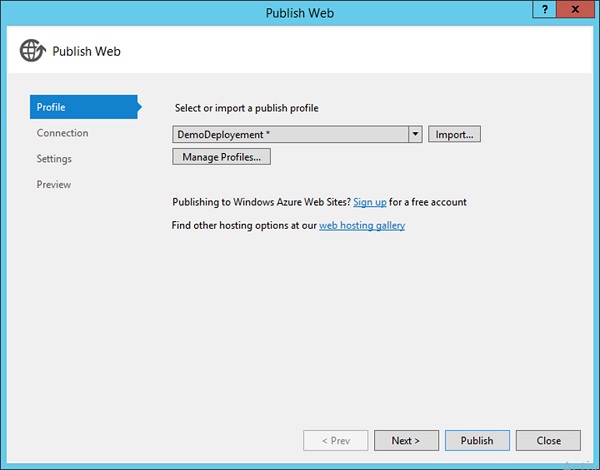The image size is (600, 470).
Task: Click the "Select or import a publish profile" label
Action: [x=260, y=108]
